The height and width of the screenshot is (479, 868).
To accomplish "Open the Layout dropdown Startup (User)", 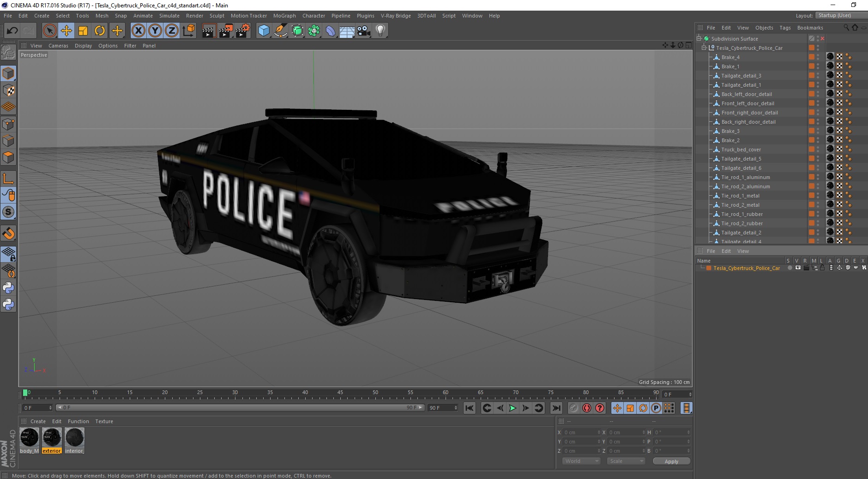I will click(840, 15).
